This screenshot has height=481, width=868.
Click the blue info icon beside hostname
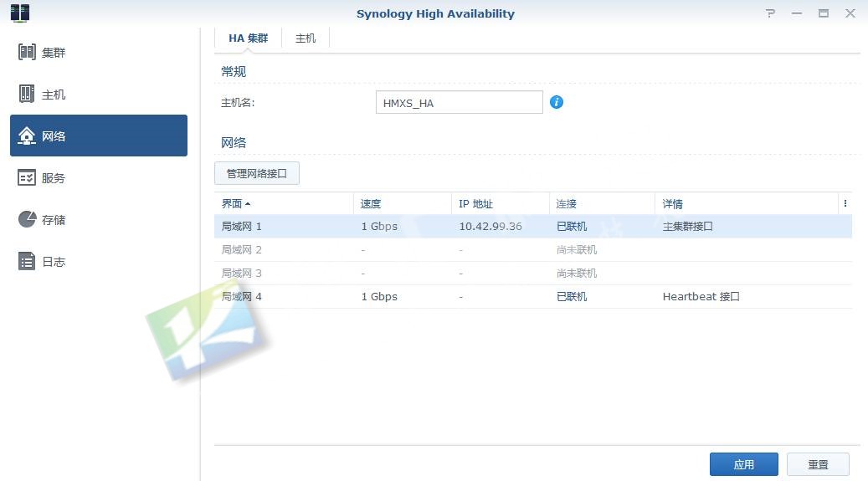(x=557, y=102)
